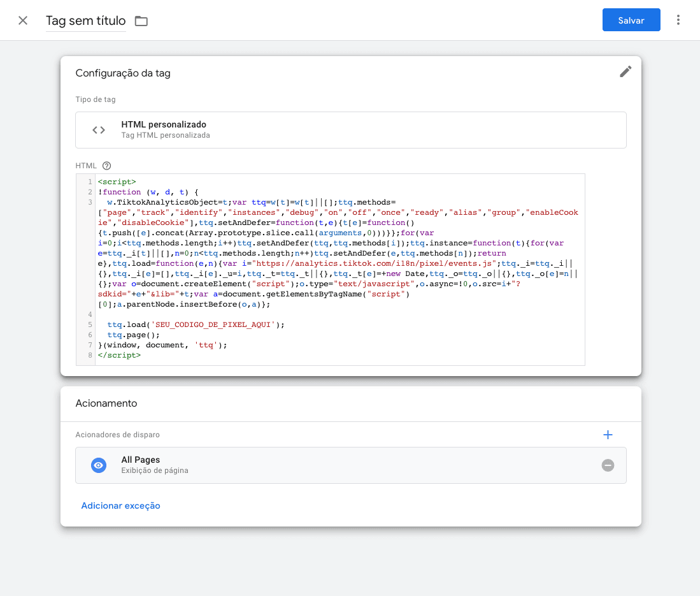Viewport: 700px width, 596px height.
Task: Add a trigger with the plus icon
Action: (x=608, y=435)
